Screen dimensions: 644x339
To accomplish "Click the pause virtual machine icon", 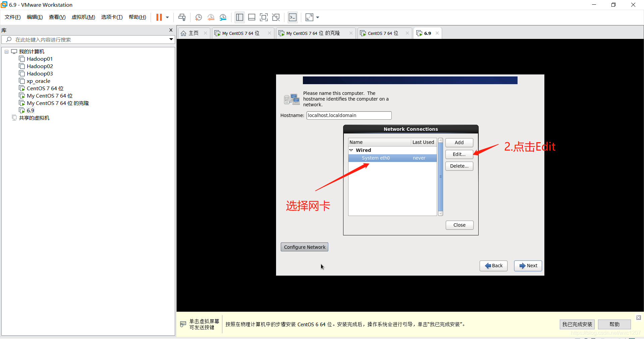I will (159, 17).
